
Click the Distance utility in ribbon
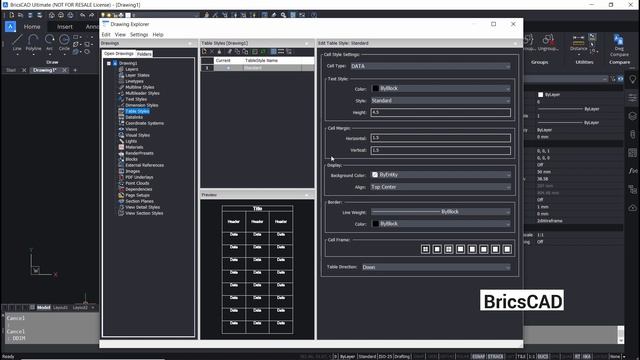coord(578,43)
